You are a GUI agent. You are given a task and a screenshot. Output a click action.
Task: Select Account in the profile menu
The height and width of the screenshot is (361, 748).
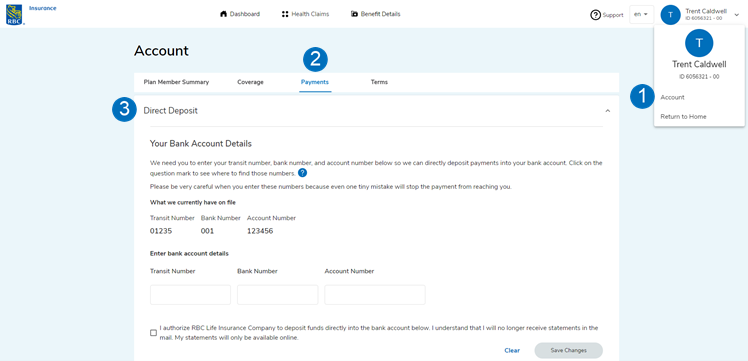coord(672,97)
